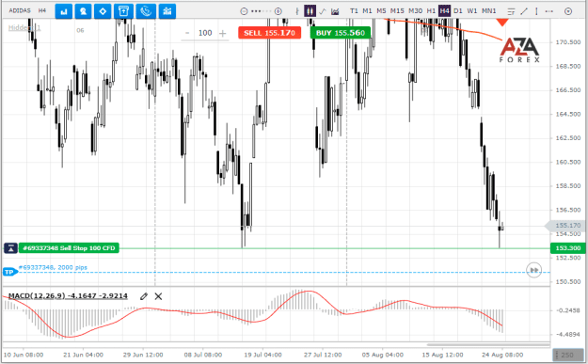This screenshot has width=588, height=364.
Task: Switch to area chart type
Action: 335,11
